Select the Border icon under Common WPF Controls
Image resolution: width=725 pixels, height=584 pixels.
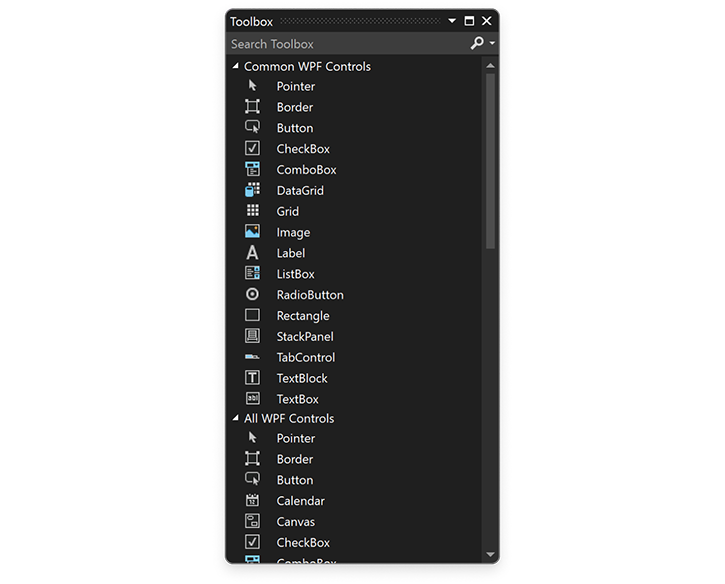[252, 107]
